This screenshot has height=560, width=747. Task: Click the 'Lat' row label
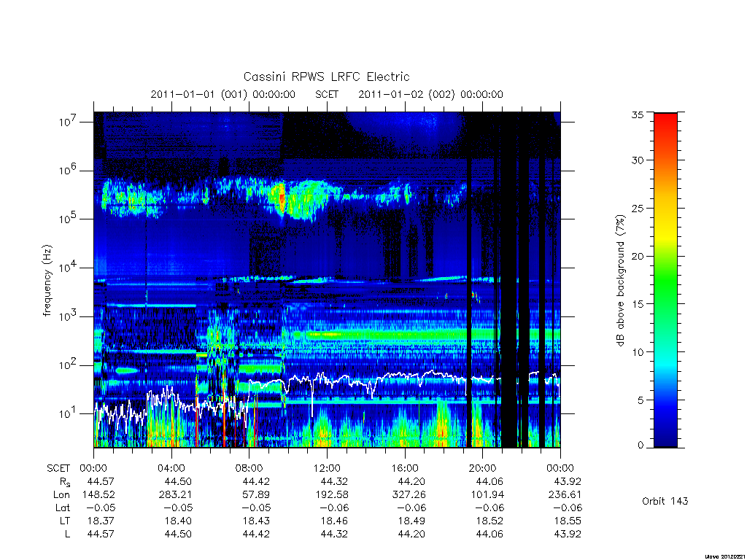[63, 507]
